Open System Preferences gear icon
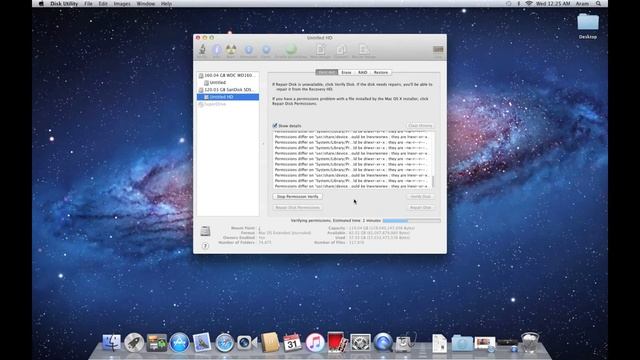640x360 pixels. (x=360, y=342)
